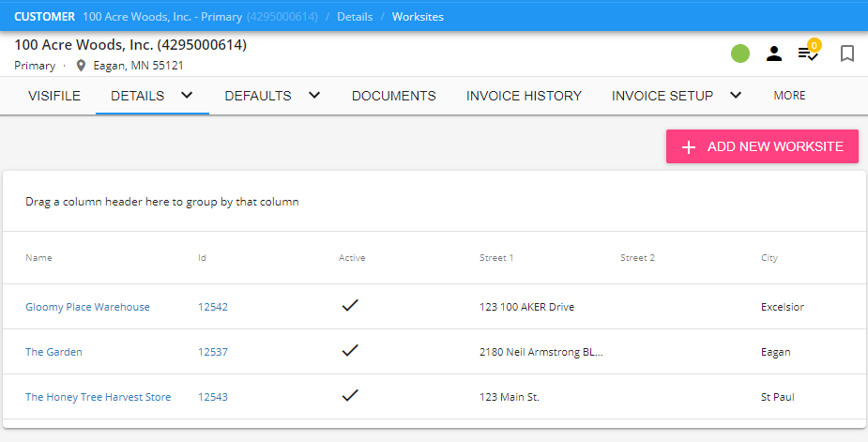The width and height of the screenshot is (868, 442).
Task: Click the location pin icon near Eagan
Action: point(81,66)
